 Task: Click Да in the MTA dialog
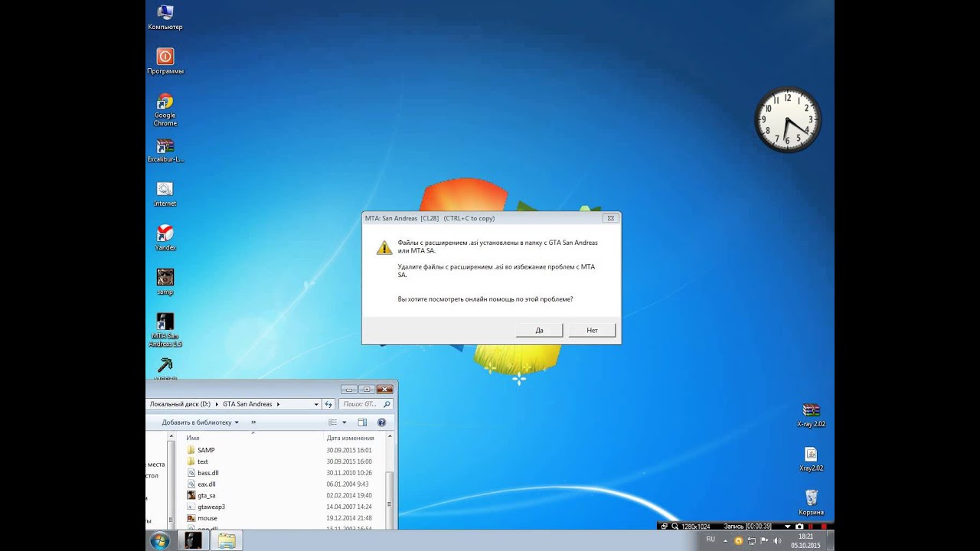(x=540, y=330)
